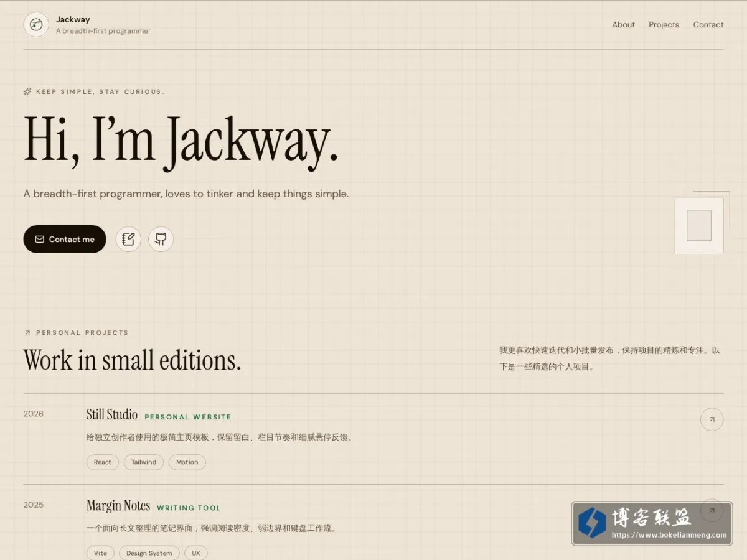Open the GitHub icon button

click(x=161, y=239)
